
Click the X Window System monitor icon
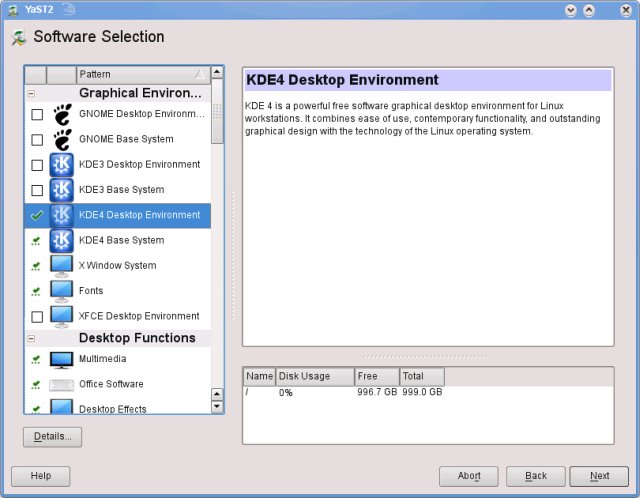62,266
